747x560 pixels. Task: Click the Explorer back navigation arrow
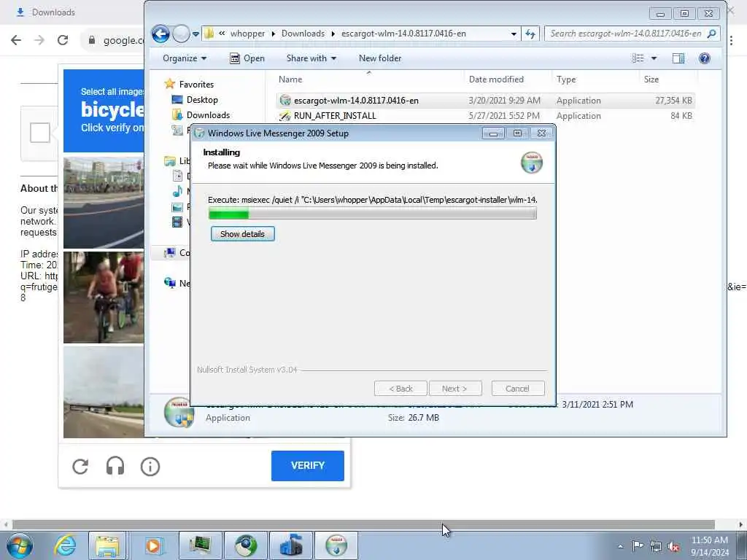click(160, 34)
